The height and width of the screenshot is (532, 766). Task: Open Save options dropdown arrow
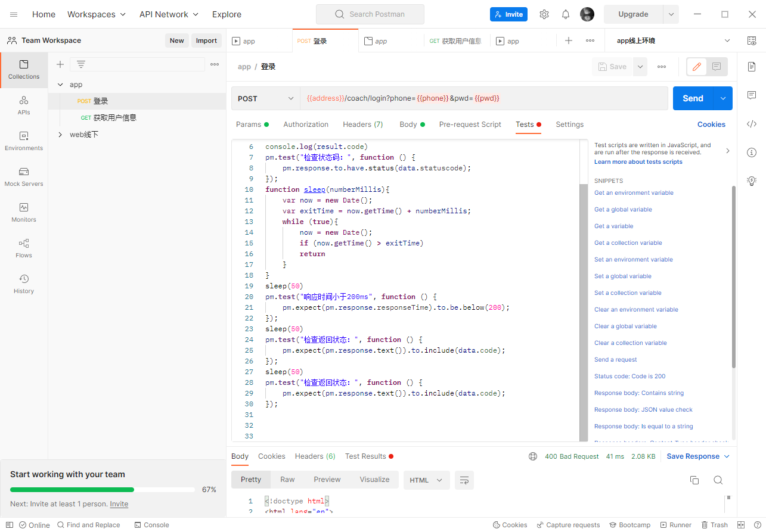click(x=640, y=67)
